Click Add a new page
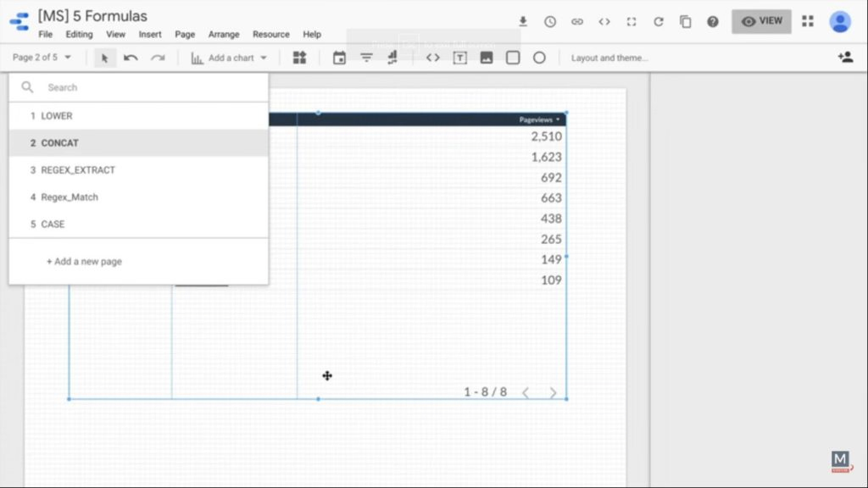 pos(84,262)
